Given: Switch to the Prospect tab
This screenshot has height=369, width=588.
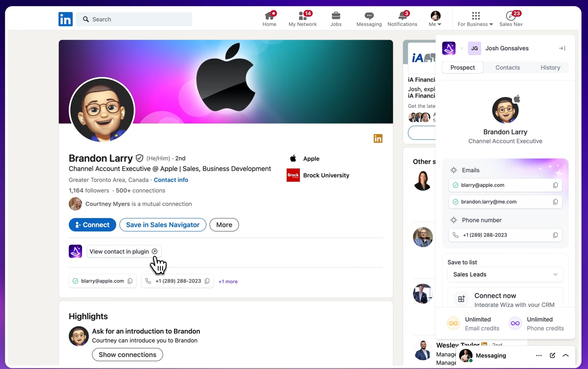Looking at the screenshot, I should [463, 68].
